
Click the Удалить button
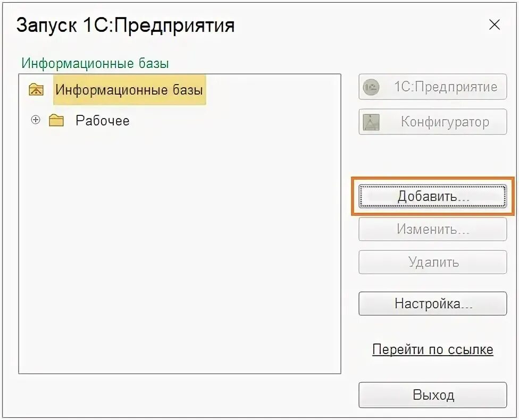[x=433, y=262]
